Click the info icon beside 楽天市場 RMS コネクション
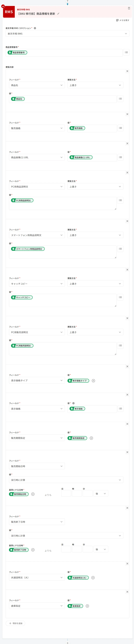Viewport: 134px width, 644px height. click(35, 28)
